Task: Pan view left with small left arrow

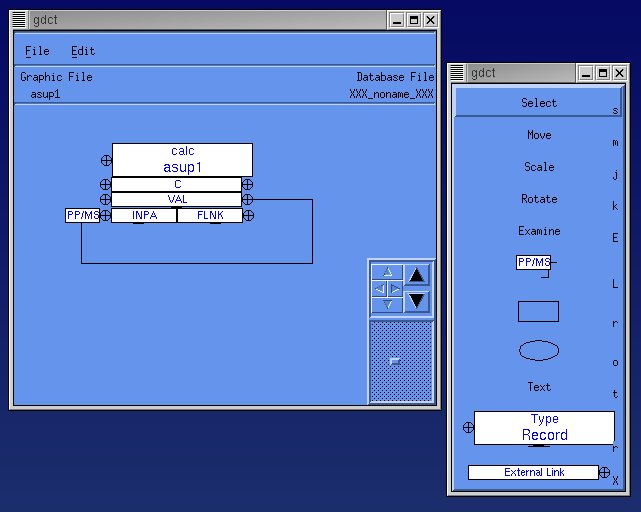Action: (380, 289)
